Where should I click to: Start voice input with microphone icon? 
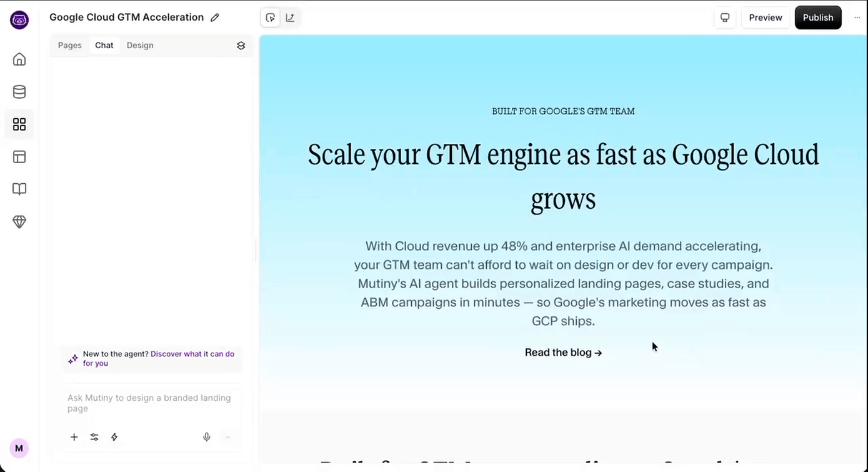pyautogui.click(x=207, y=437)
